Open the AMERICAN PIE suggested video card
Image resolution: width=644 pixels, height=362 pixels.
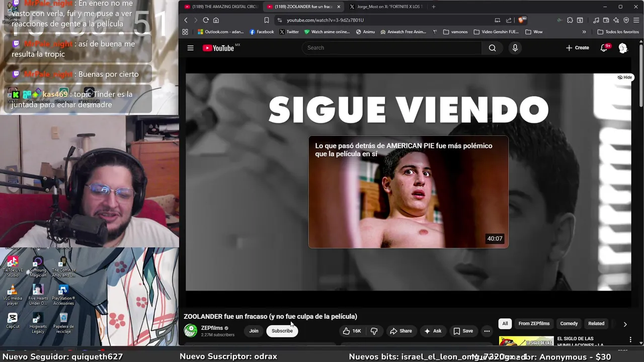[x=408, y=192]
